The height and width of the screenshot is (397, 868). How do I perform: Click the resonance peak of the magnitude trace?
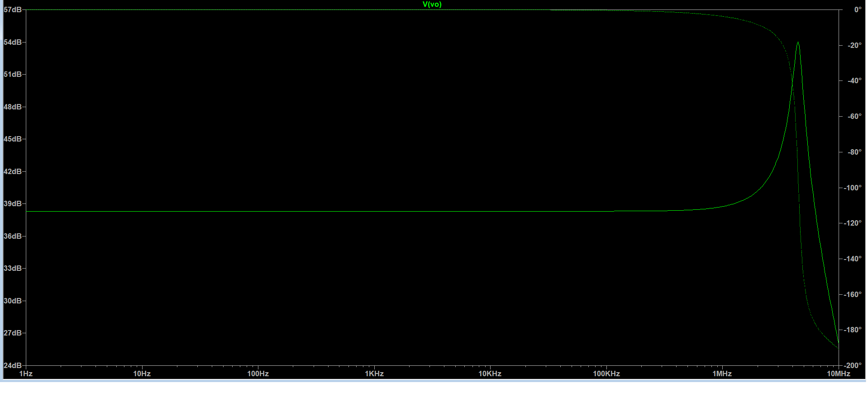tap(798, 43)
